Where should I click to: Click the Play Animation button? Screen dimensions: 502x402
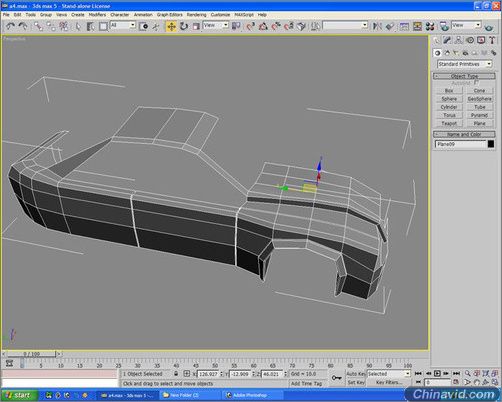click(x=437, y=374)
